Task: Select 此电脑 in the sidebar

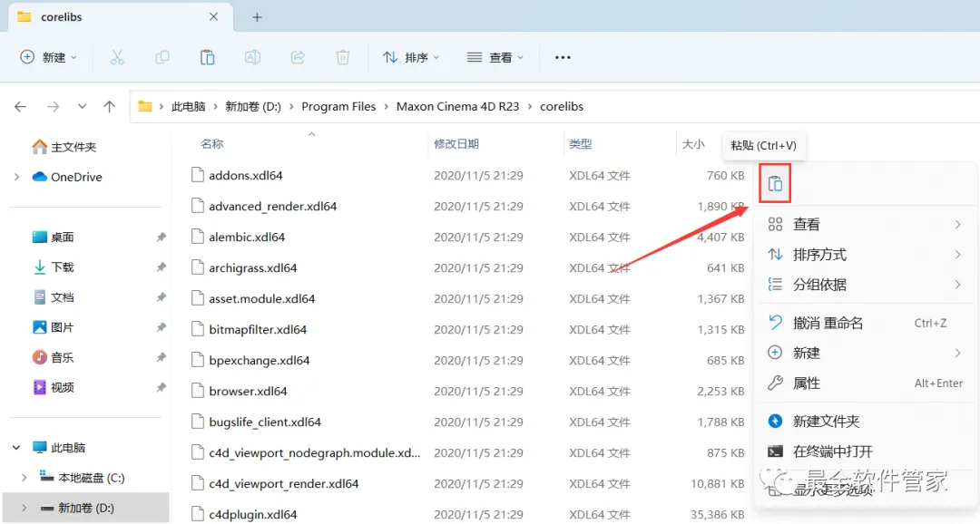Action: tap(59, 447)
